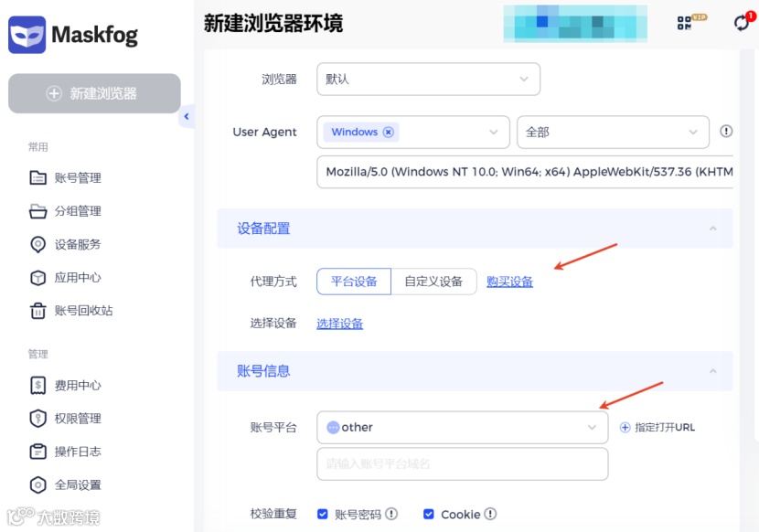This screenshot has width=759, height=532.
Task: Open the 账号平台 dropdown showing other
Action: [x=463, y=428]
